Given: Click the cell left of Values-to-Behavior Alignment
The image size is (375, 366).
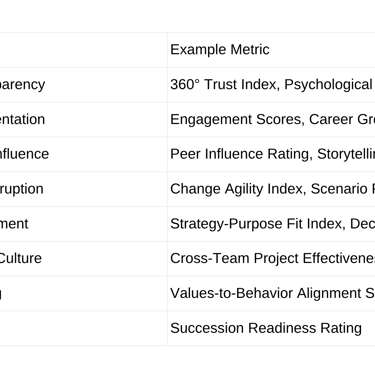Looking at the screenshot, I should coord(83,293).
